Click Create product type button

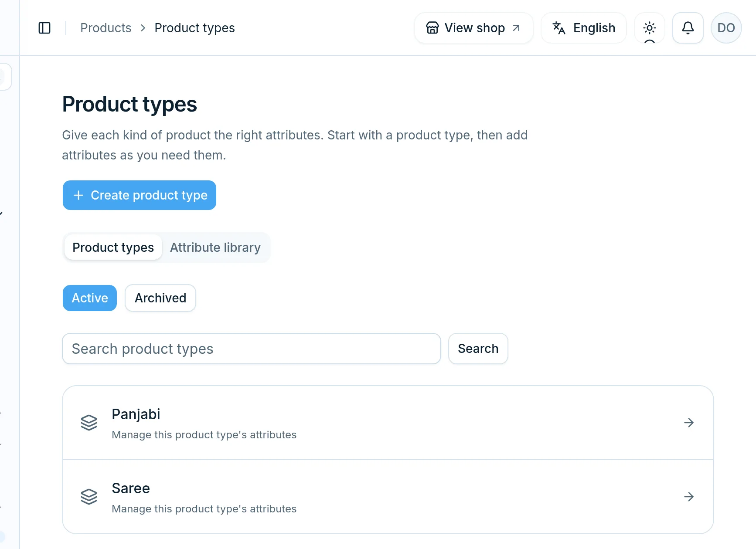(140, 195)
